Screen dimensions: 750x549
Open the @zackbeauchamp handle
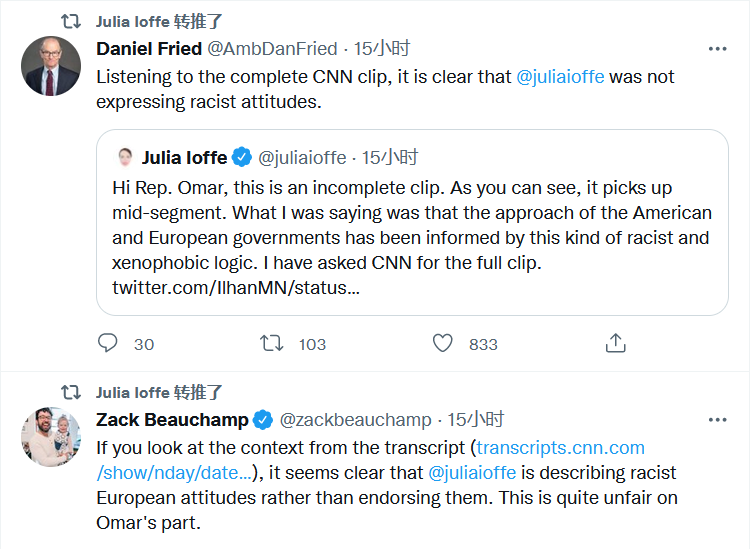click(x=355, y=420)
